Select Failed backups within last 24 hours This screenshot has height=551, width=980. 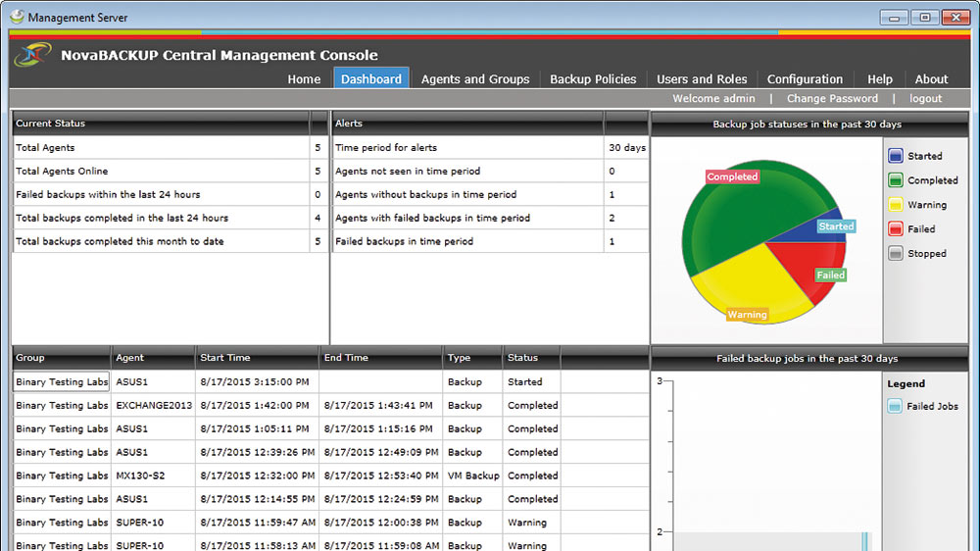coord(170,194)
